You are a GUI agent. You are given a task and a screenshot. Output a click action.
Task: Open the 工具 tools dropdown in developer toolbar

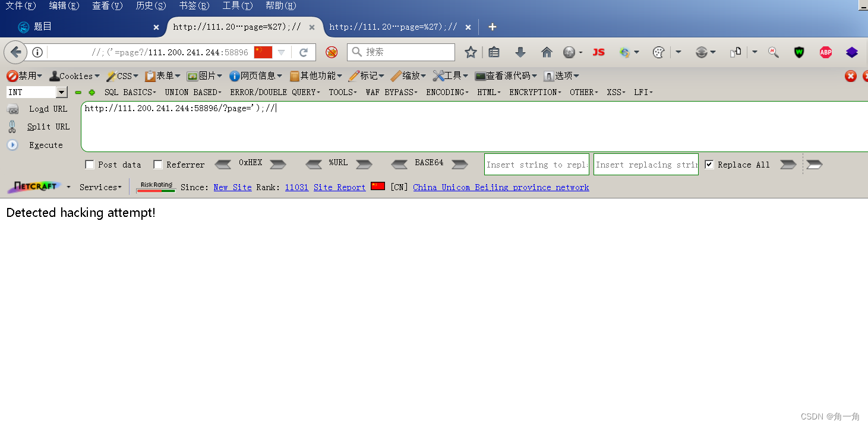(450, 75)
